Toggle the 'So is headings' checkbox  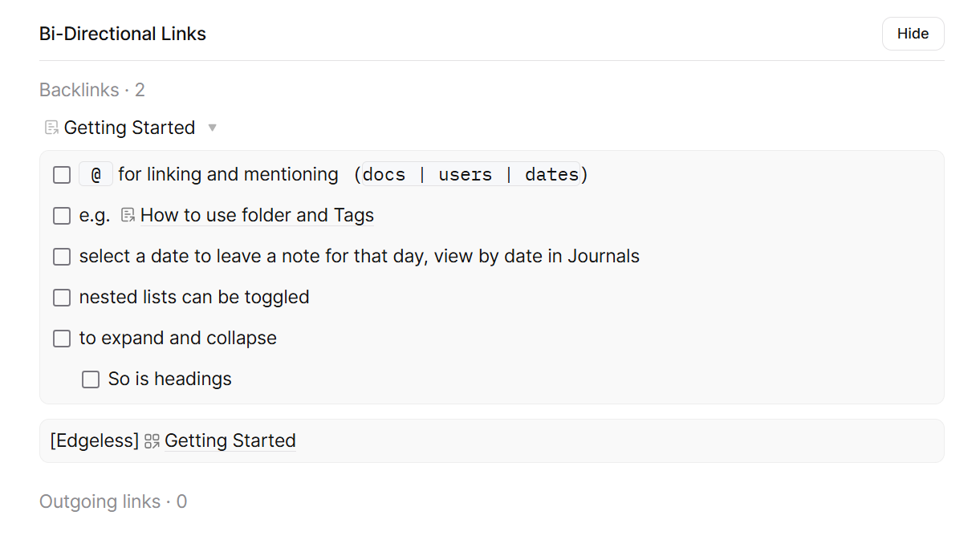[x=91, y=379]
